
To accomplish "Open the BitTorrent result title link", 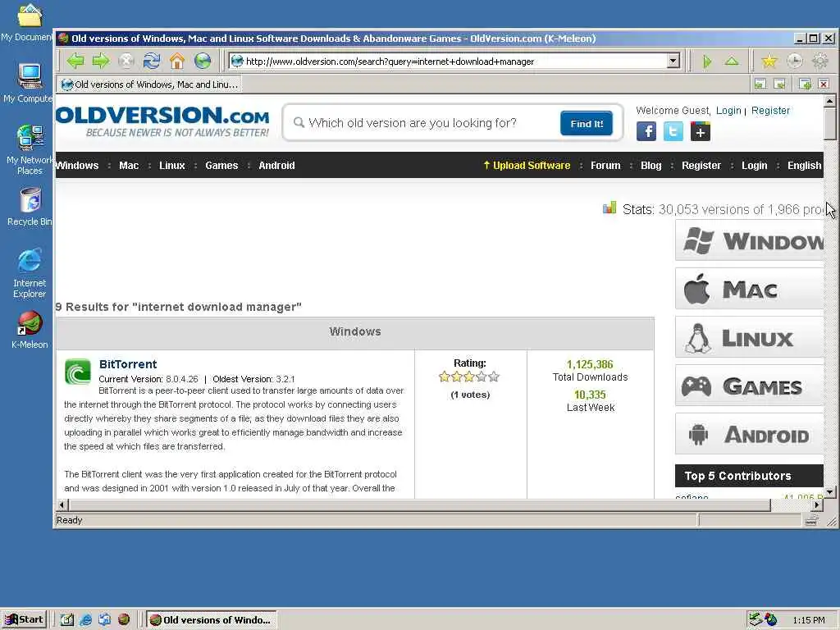I will point(128,364).
